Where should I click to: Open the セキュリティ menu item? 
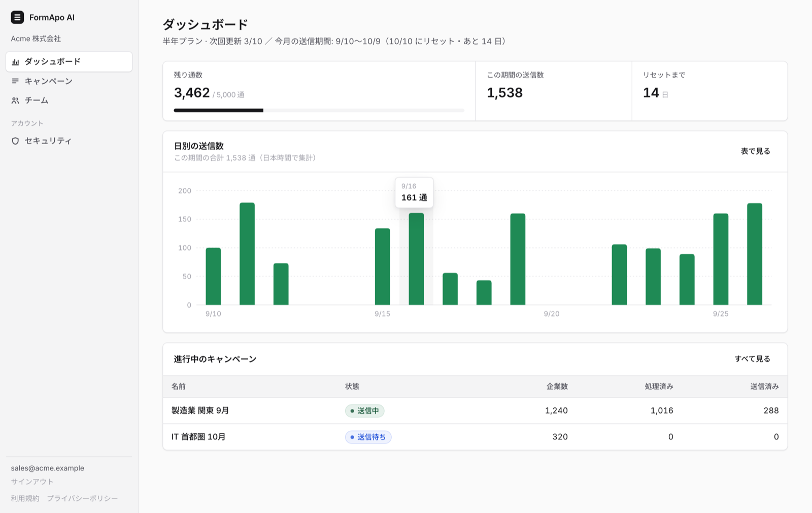coord(69,141)
